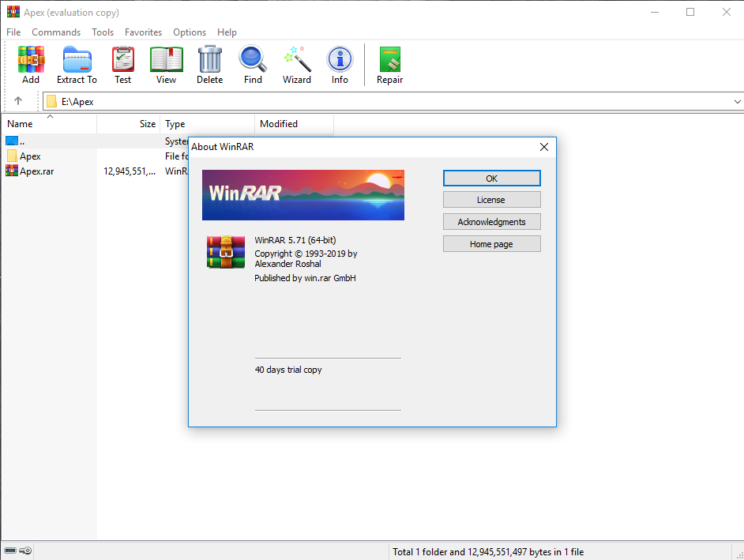Click the '40 days trial copy' text
The width and height of the screenshot is (744, 560).
[x=288, y=370]
